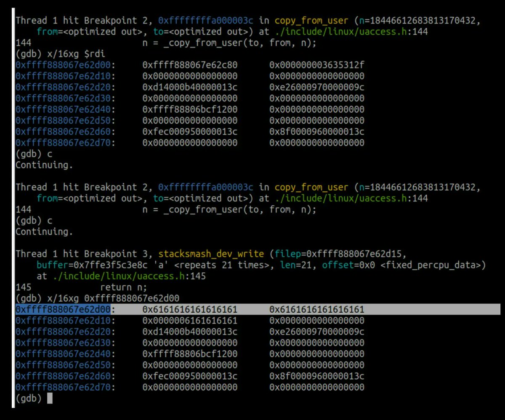The image size is (505, 420).
Task: Select address 0xffff888067e62d40 in upper dump
Action: [62, 109]
